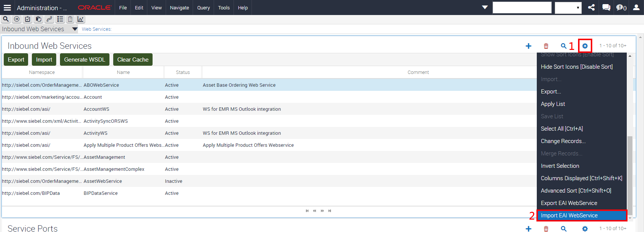Image resolution: width=644 pixels, height=232 pixels.
Task: Choose Advanced Sort menu entry
Action: 582,191
